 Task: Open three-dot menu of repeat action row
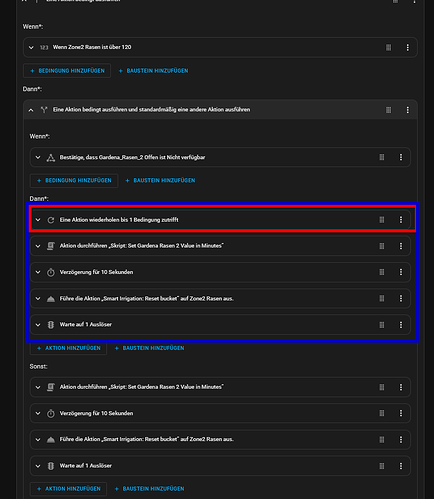tap(401, 220)
